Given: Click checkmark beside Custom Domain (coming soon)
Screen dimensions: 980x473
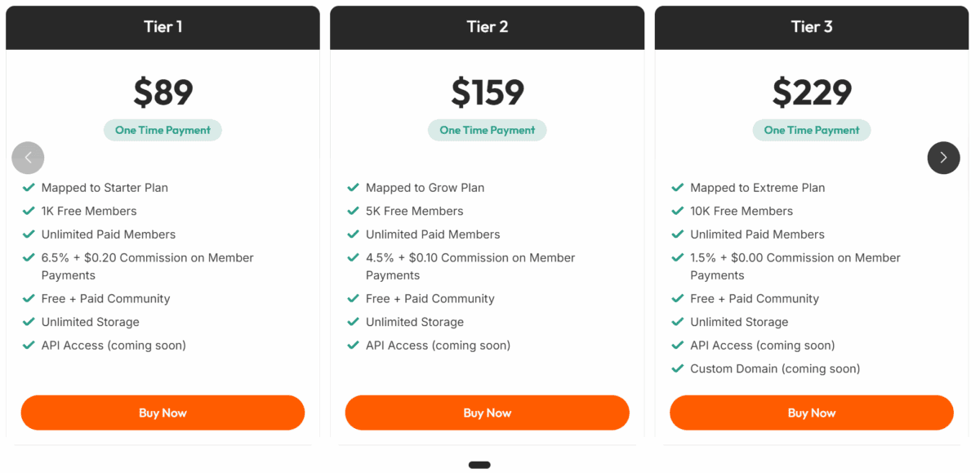Looking at the screenshot, I should 677,368.
